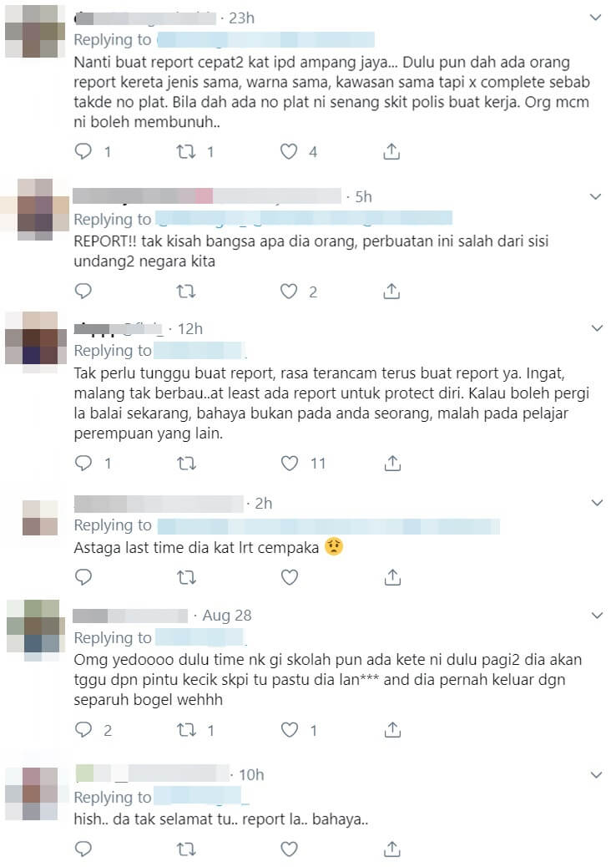Screen dimensions: 616x867
Task: Open the profile avatar of the 5h tweet
Action: click(35, 210)
